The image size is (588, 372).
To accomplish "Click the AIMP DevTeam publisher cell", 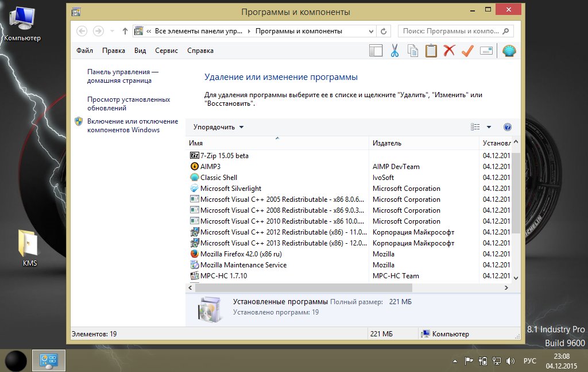I will pos(396,166).
